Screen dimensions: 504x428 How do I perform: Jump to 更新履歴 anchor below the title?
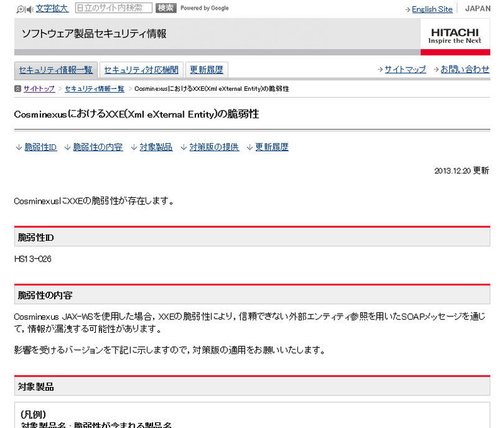point(272,147)
